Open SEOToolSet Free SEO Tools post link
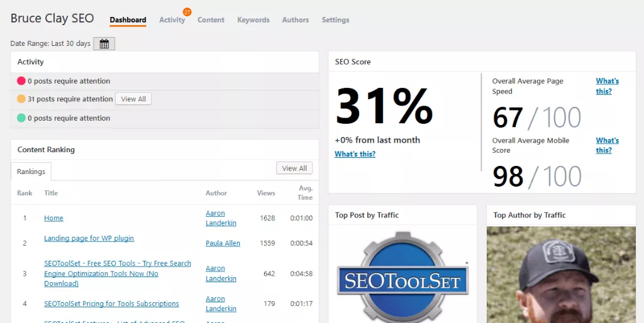The height and width of the screenshot is (323, 644). coord(118,273)
